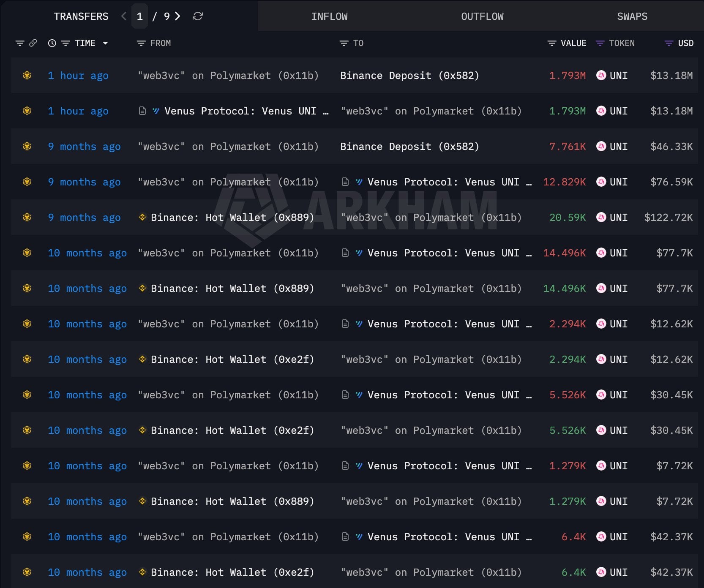This screenshot has width=704, height=588.
Task: Click the green 5.526K value cell
Action: point(567,430)
